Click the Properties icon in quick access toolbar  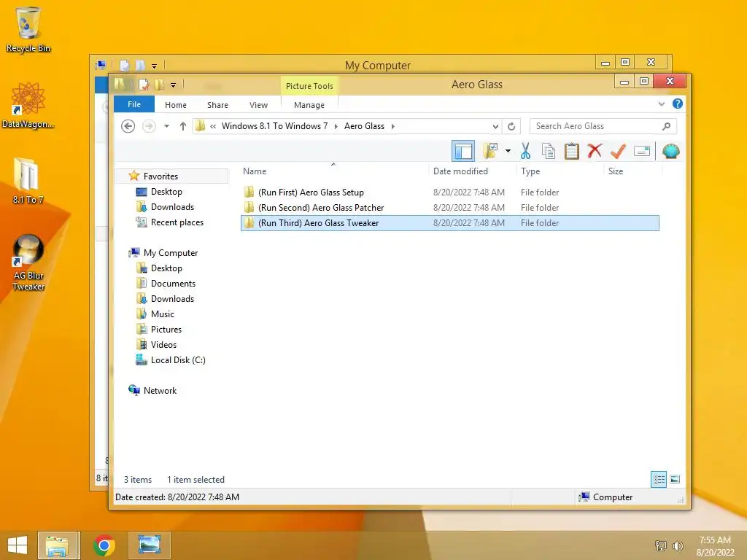coord(144,85)
